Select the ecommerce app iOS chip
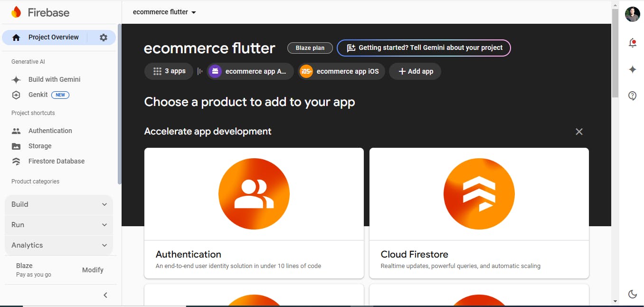Screen dimensions: 644x307 point(341,71)
